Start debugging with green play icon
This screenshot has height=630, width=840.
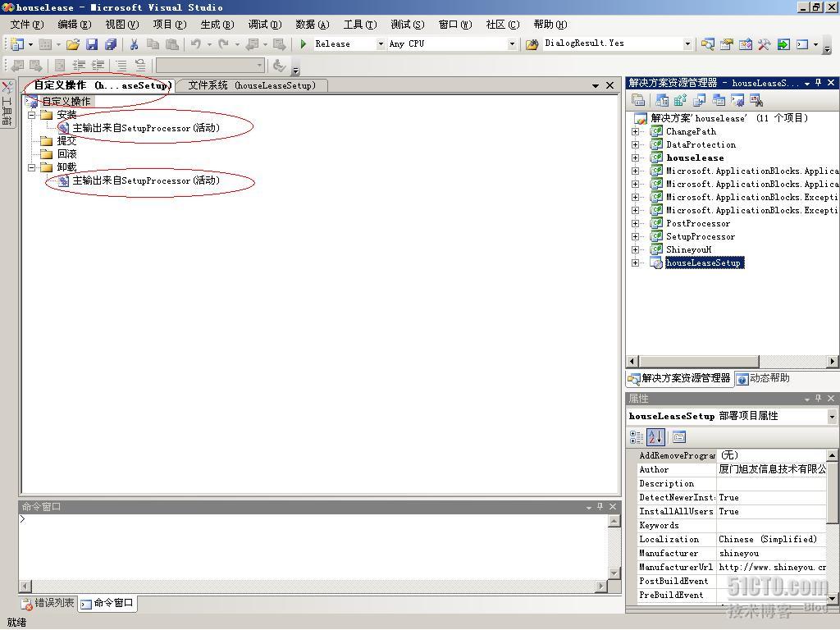pyautogui.click(x=304, y=44)
